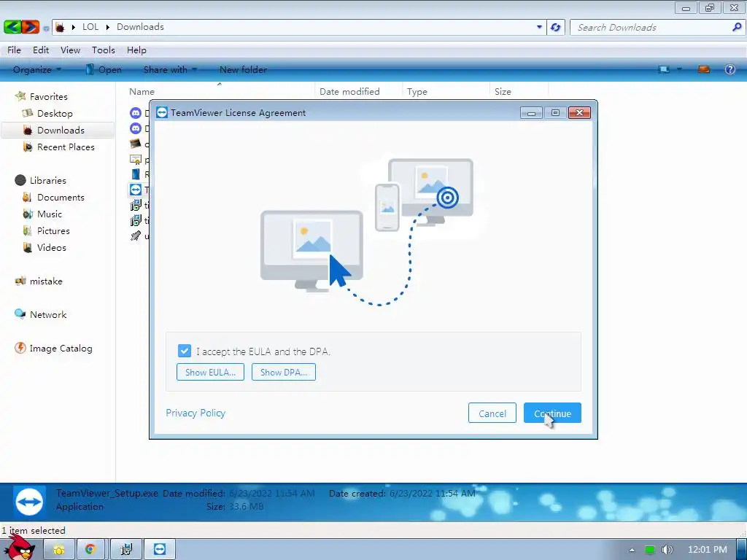
Task: Launch Chrome from the taskbar
Action: pos(90,550)
